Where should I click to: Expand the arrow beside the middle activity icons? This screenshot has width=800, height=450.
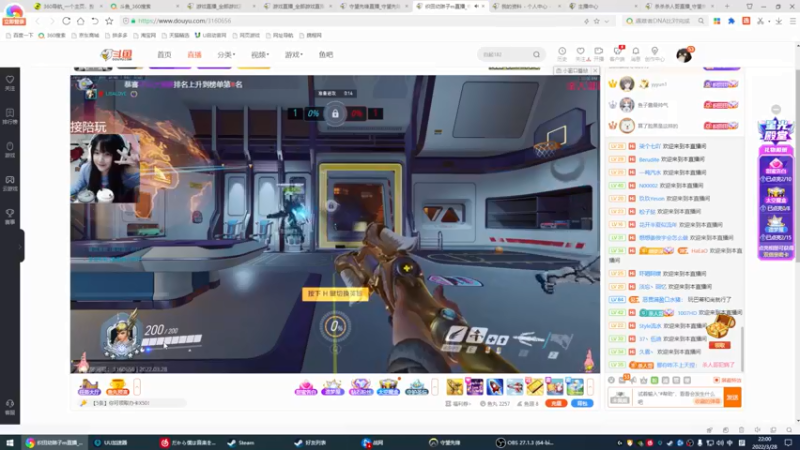tap(435, 387)
